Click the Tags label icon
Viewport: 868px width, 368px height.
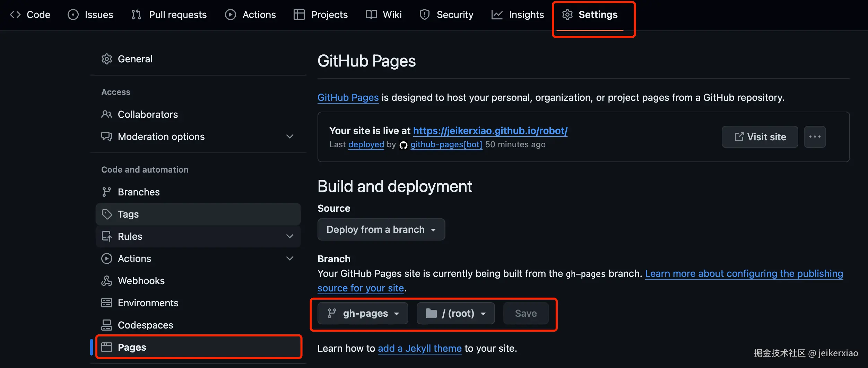coord(107,214)
